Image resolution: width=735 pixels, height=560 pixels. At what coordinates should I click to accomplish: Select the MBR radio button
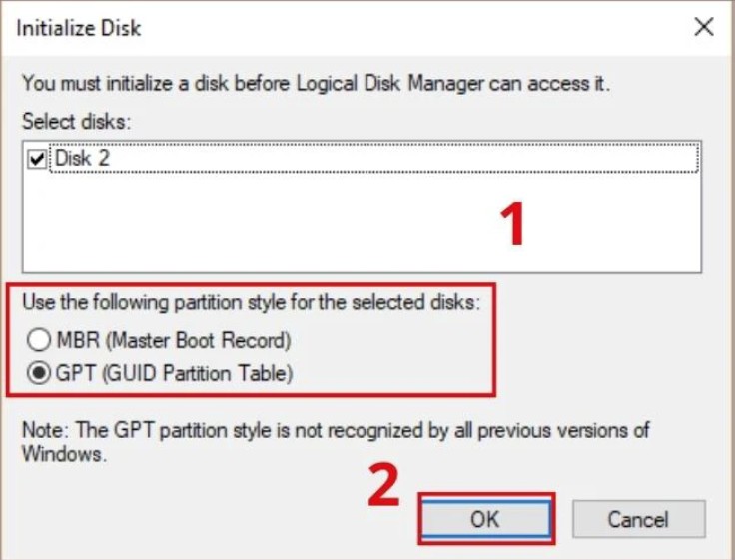click(x=38, y=340)
